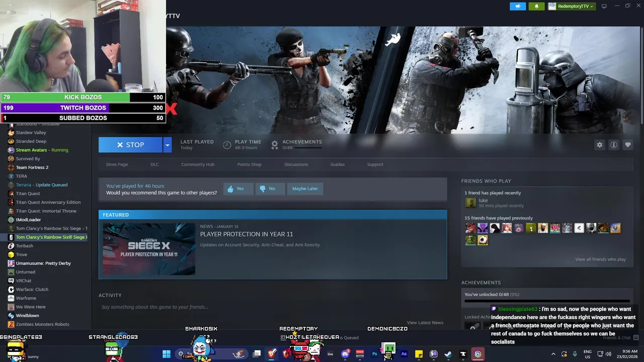The height and width of the screenshot is (362, 644).
Task: Open the Player Protection in Year 11 headline
Action: (x=247, y=234)
